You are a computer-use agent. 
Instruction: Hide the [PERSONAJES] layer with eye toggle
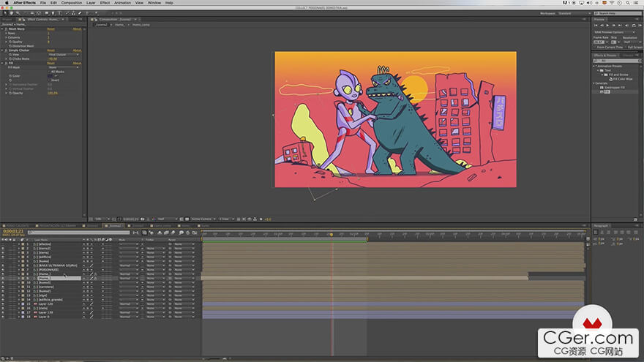coord(3,270)
